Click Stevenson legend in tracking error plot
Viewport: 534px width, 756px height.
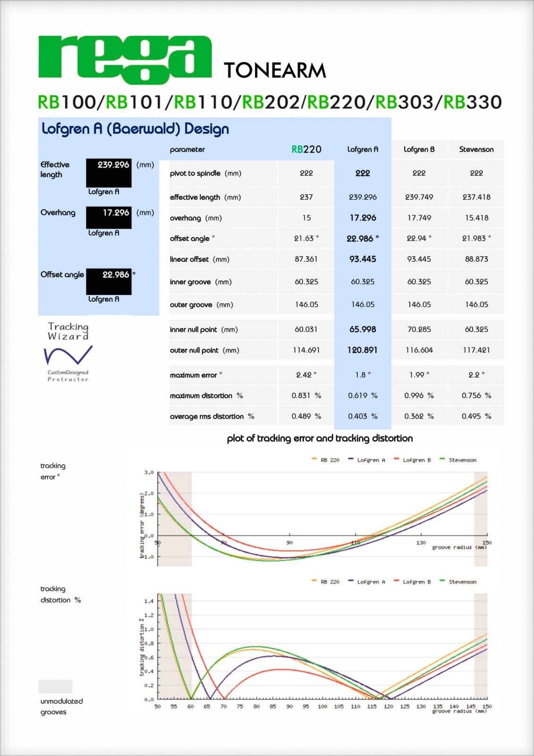(x=458, y=460)
